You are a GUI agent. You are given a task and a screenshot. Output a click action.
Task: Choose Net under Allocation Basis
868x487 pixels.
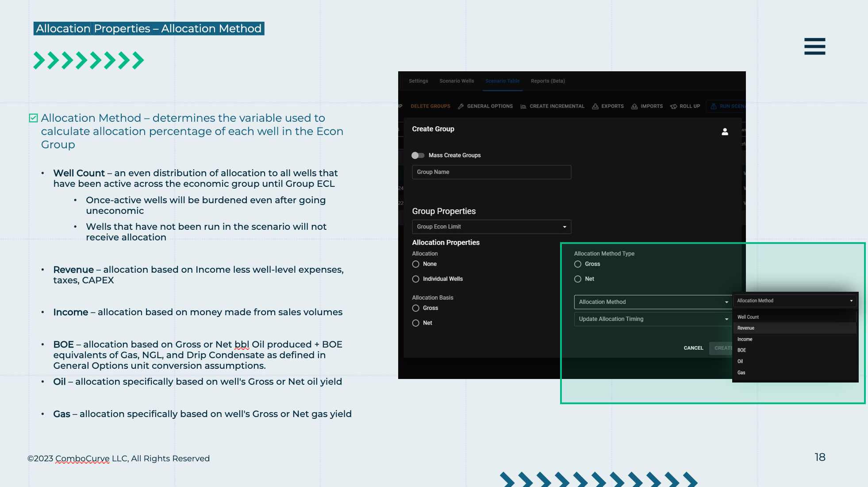click(x=416, y=323)
